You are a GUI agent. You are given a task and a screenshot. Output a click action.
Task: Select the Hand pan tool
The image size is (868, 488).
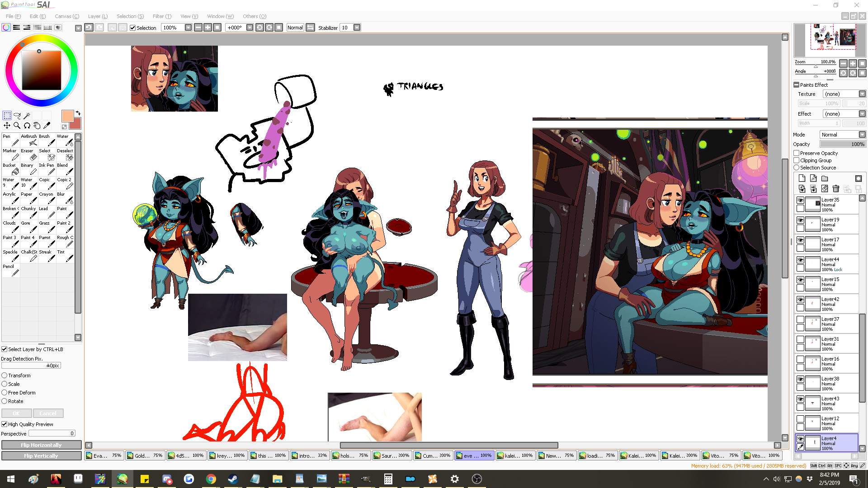(37, 126)
